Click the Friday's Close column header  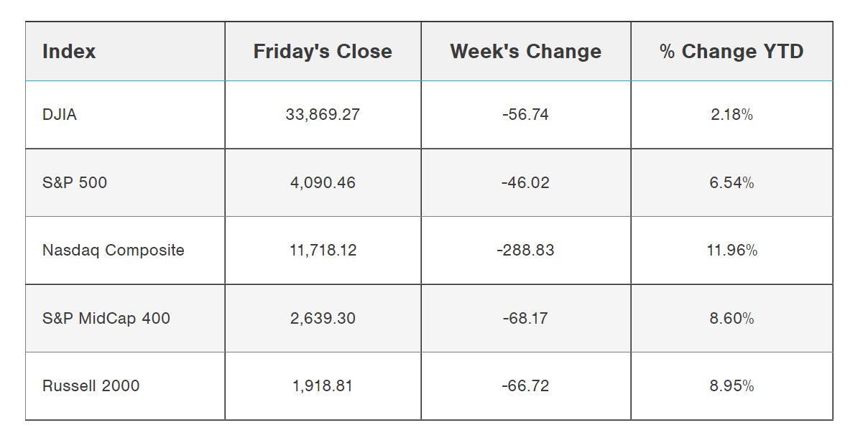click(323, 52)
